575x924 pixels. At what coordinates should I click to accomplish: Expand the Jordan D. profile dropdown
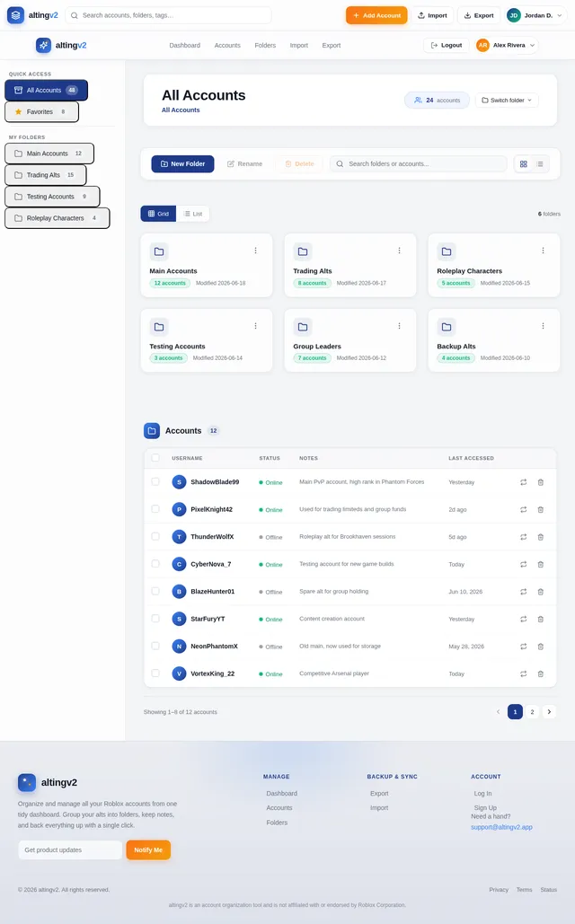pos(535,15)
